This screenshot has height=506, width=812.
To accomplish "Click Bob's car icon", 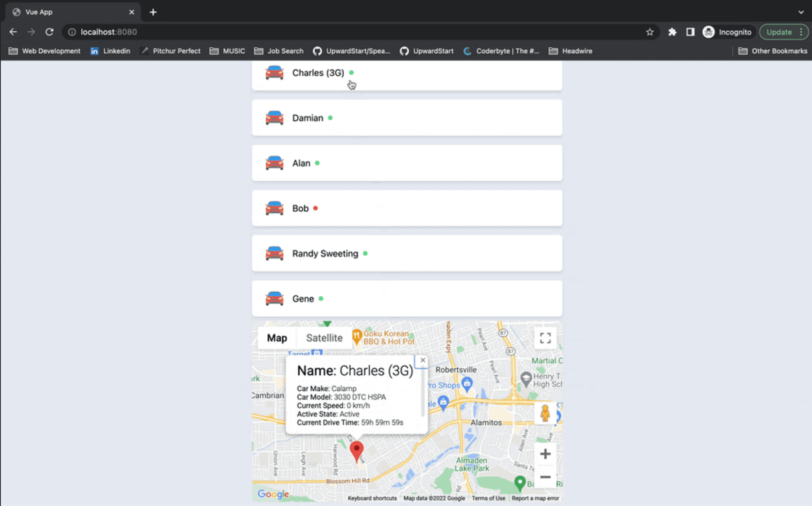I will click(275, 208).
